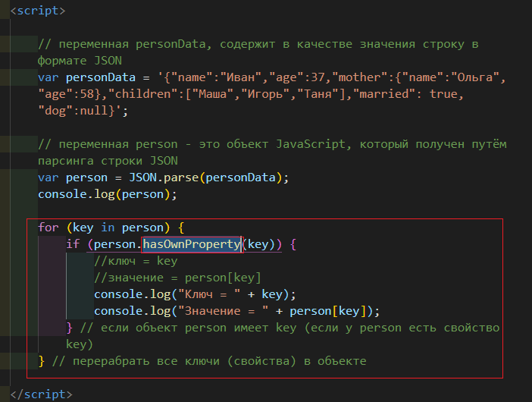The width and height of the screenshot is (532, 402).
Task: Click the 'true' value in JSON string
Action: pyautogui.click(x=443, y=94)
